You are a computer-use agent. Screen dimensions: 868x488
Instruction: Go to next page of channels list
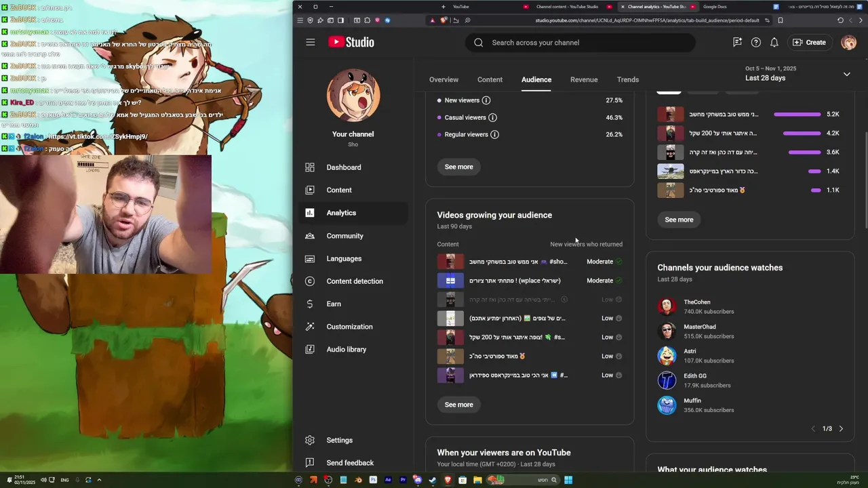tap(841, 429)
